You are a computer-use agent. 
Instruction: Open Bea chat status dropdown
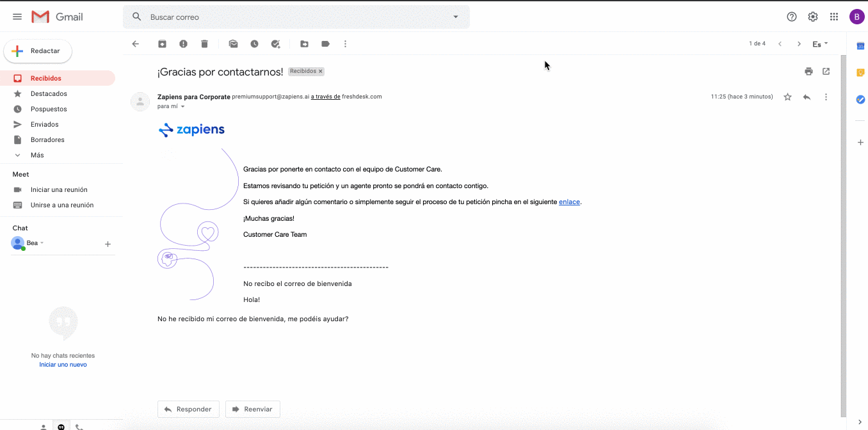point(42,243)
